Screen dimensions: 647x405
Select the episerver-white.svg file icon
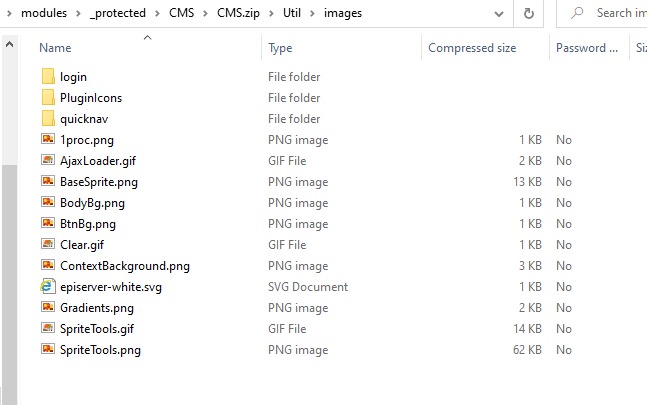click(x=49, y=287)
